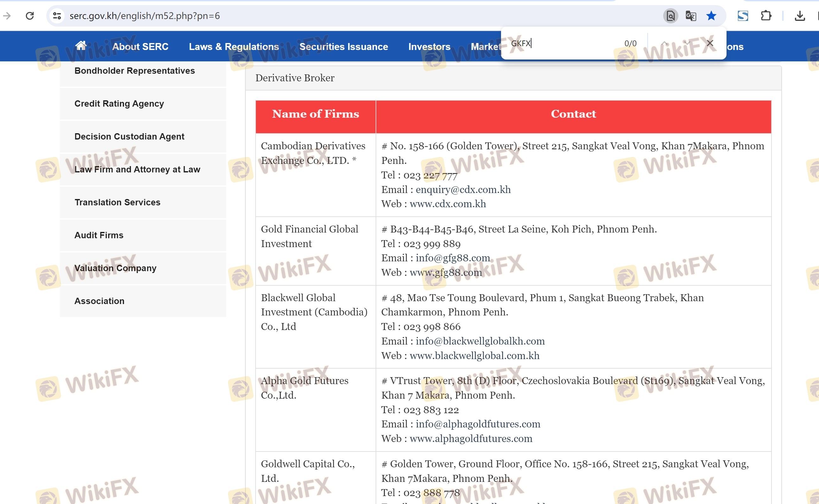The image size is (819, 504).
Task: Go to previous find result arrow
Action: click(664, 43)
